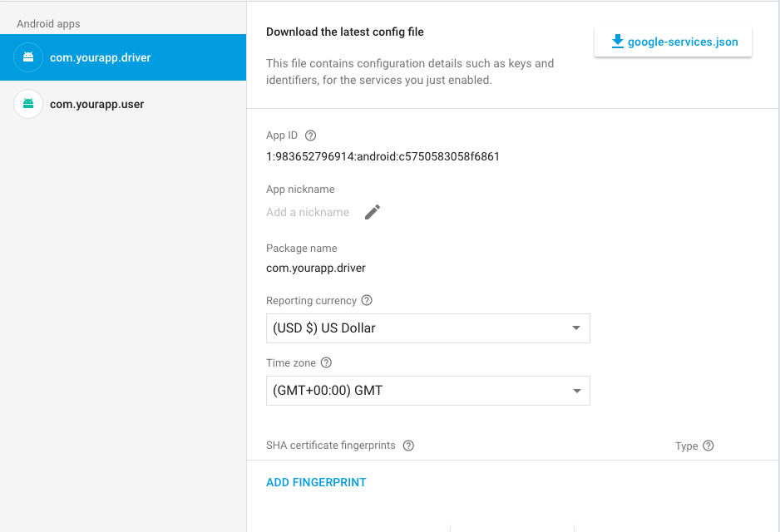Expand the currency list using its arrow
Screen dimensions: 780x532
(x=576, y=328)
